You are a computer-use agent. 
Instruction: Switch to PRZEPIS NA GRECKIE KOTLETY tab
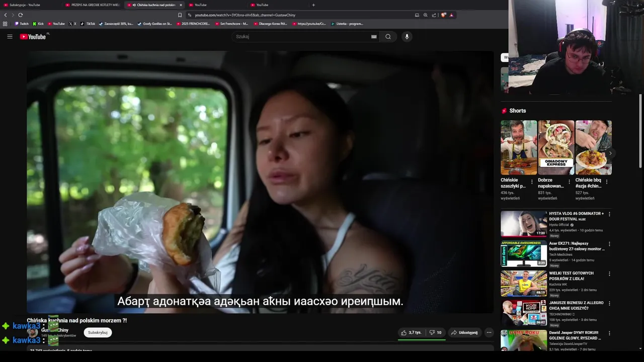92,5
